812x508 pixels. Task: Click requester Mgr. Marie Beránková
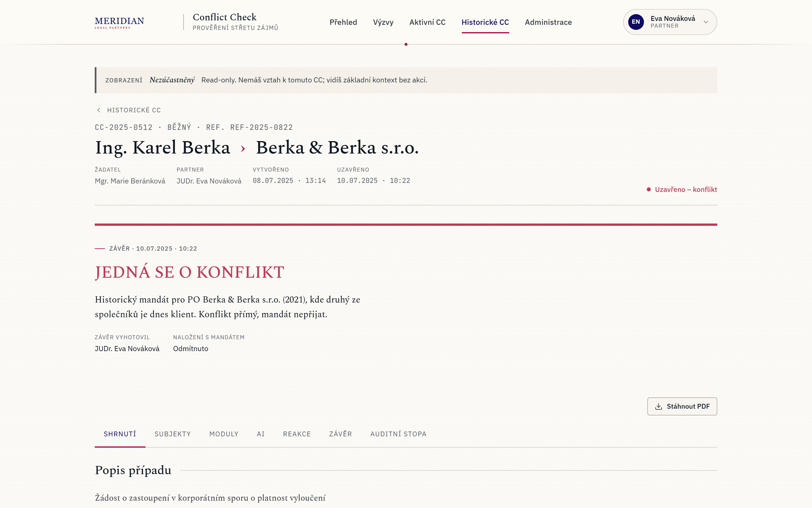pos(130,181)
